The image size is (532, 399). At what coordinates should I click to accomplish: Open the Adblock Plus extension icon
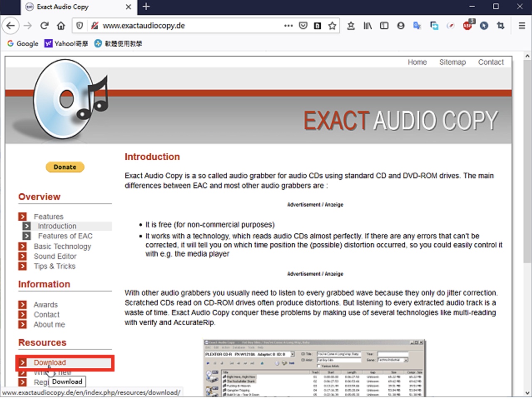[467, 26]
